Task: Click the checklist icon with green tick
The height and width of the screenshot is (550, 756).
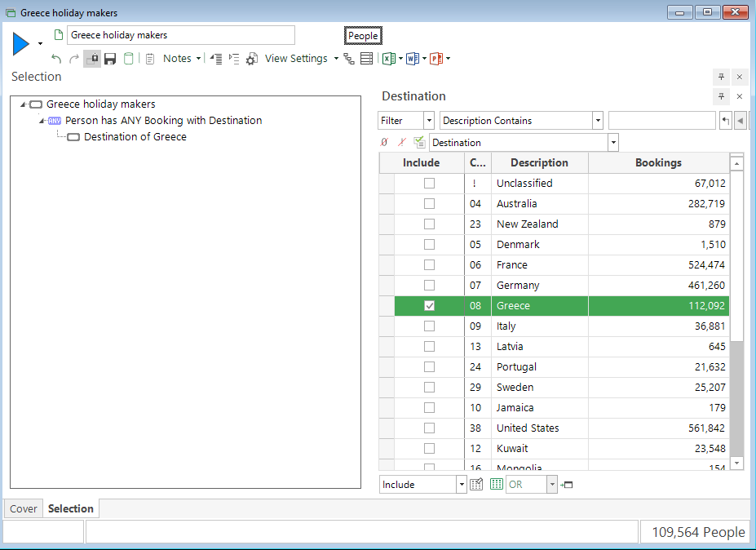Action: point(419,142)
